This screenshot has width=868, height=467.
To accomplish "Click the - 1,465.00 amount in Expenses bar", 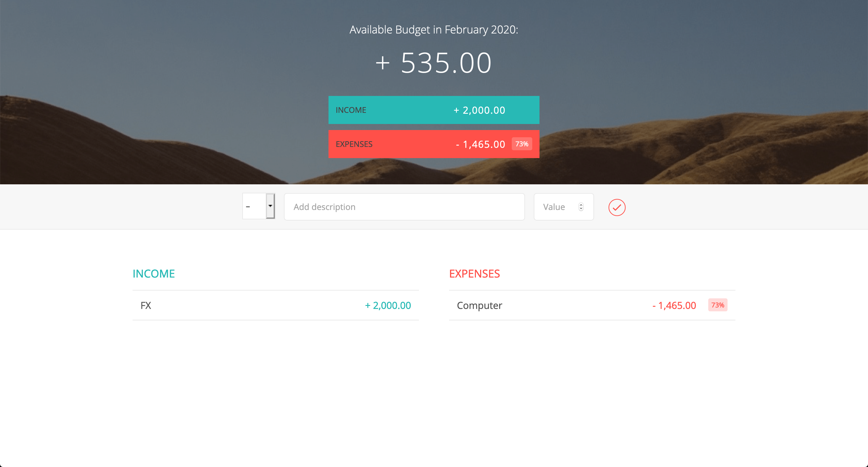I will click(480, 144).
